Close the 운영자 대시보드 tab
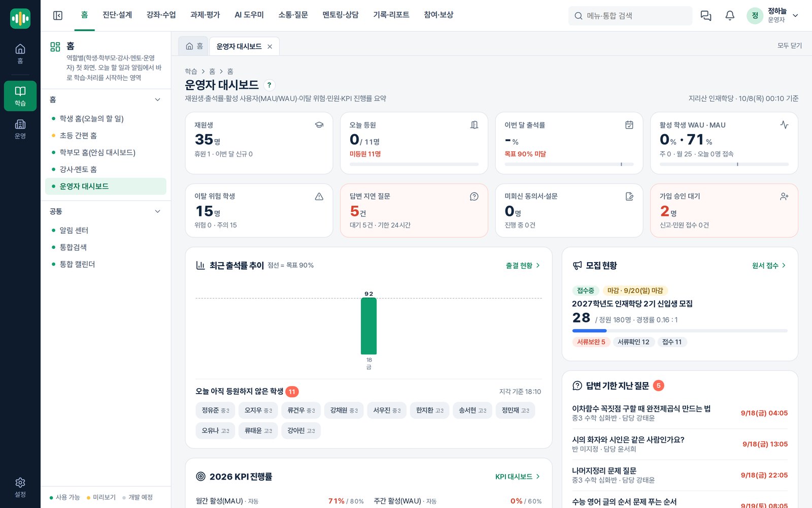 269,47
